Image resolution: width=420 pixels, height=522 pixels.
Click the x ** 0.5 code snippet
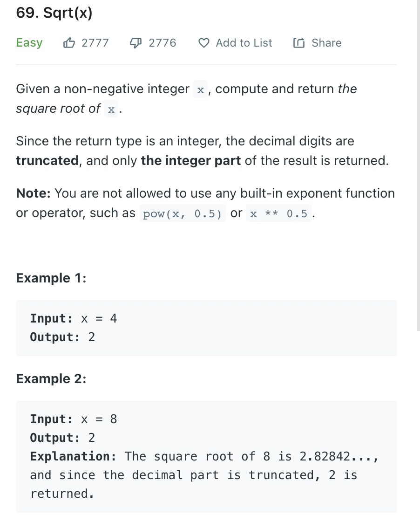[x=279, y=213]
